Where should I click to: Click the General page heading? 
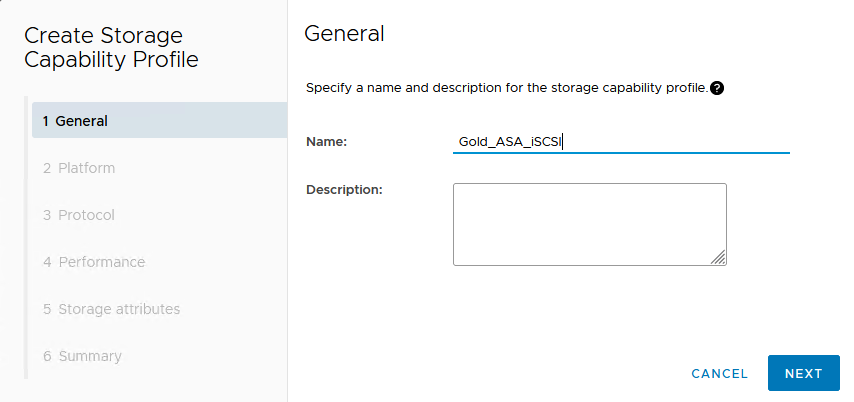pos(344,33)
